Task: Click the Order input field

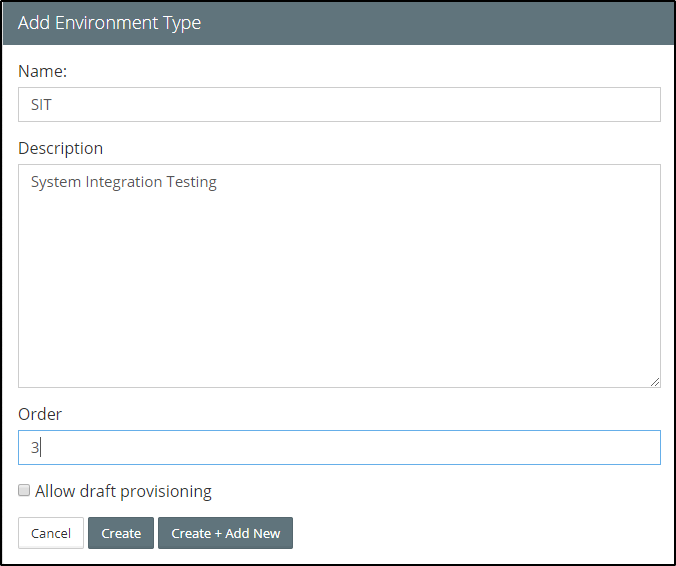Action: coord(339,447)
